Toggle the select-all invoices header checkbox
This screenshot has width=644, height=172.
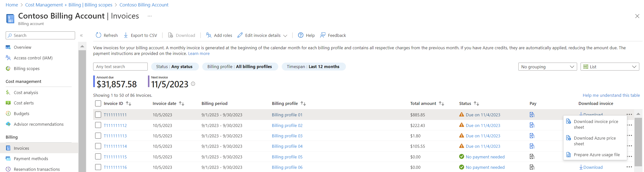(x=98, y=103)
